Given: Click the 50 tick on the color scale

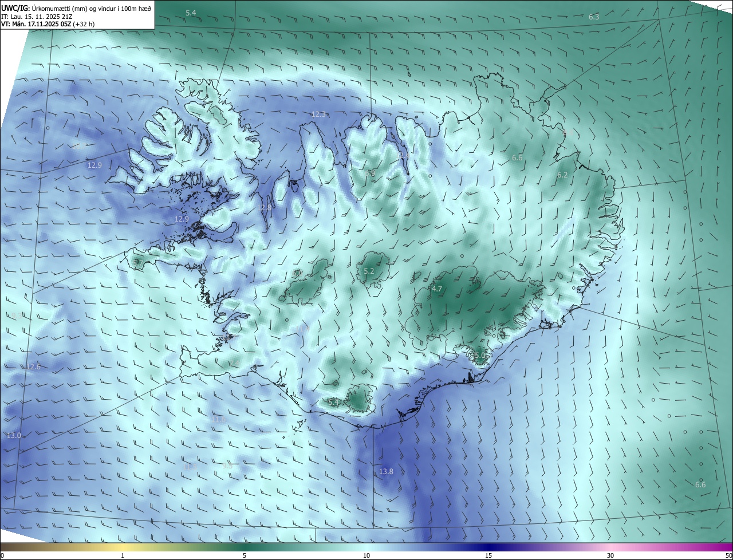Looking at the screenshot, I should click(728, 555).
